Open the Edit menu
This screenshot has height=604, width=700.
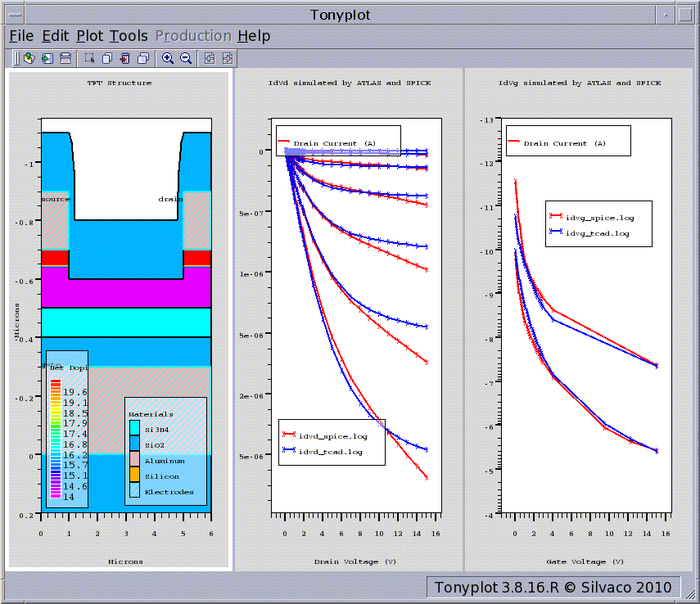pyautogui.click(x=56, y=36)
